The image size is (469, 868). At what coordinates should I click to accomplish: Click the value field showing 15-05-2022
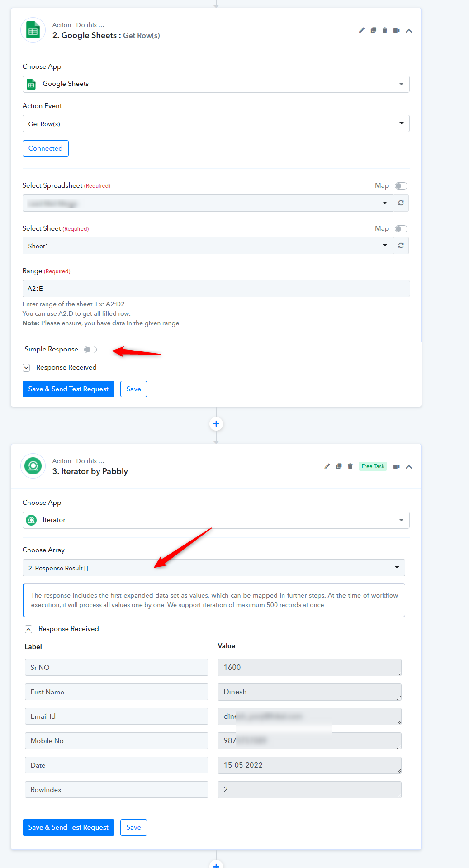[x=309, y=765]
